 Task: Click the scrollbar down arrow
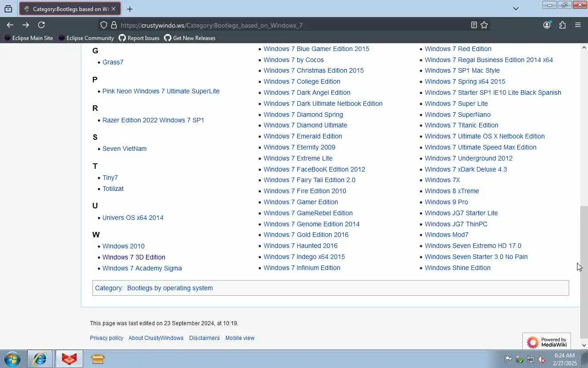584,345
